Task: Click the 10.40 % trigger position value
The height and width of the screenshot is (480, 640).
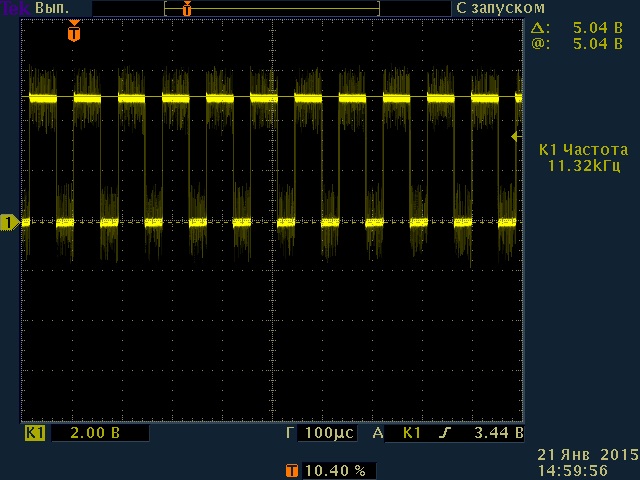Action: click(335, 470)
